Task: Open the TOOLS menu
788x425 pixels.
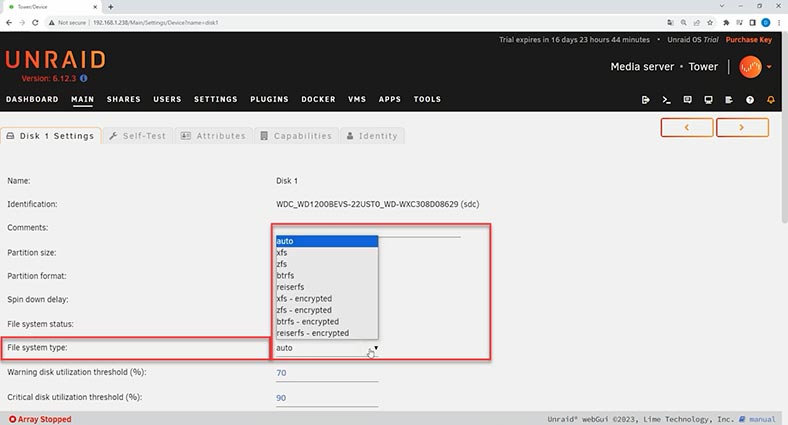Action: (x=427, y=99)
